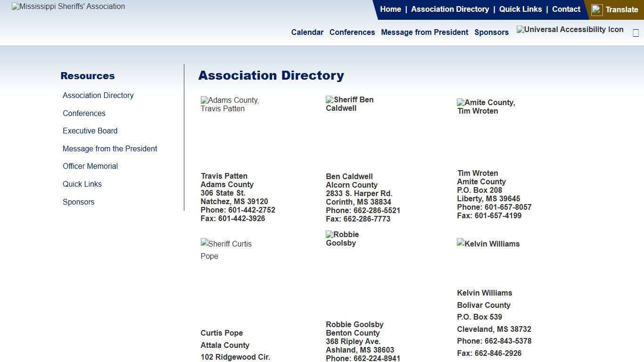Image resolution: width=644 pixels, height=362 pixels.
Task: Open the Universal Accessibility icon
Action: pyautogui.click(x=570, y=29)
